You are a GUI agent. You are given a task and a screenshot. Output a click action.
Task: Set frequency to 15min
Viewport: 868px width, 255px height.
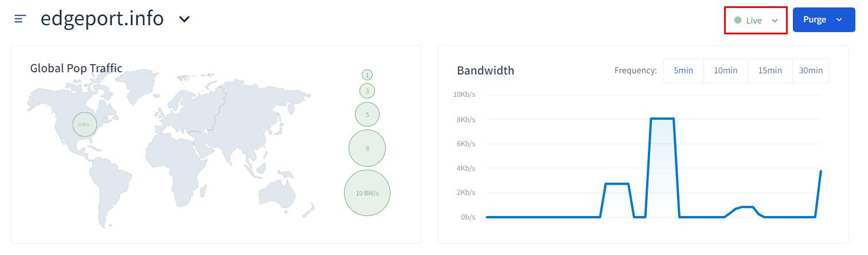[x=770, y=70]
